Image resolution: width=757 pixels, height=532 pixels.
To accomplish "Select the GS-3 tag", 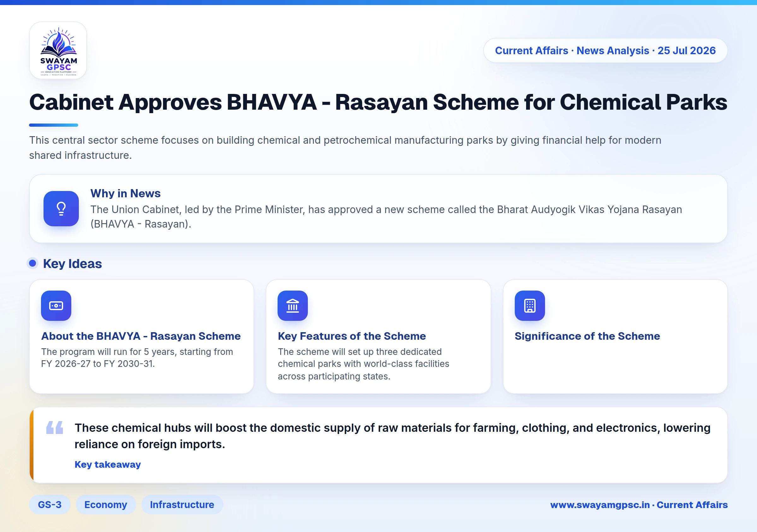I will [x=50, y=505].
